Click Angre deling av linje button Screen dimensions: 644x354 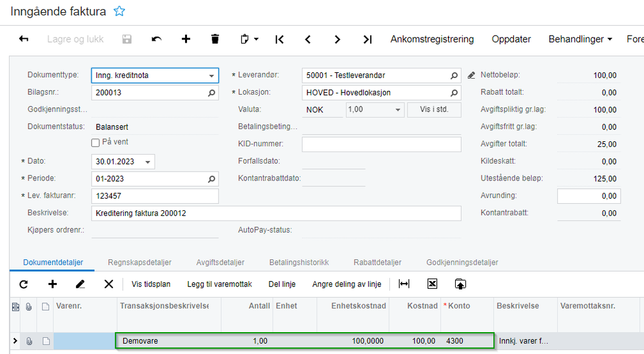pos(347,284)
